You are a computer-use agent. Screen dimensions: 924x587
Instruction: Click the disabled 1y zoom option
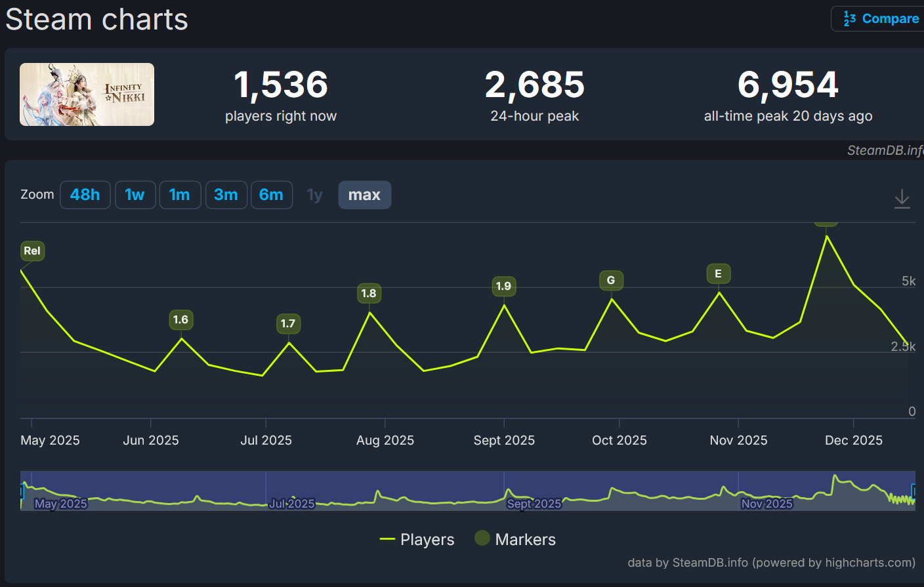point(315,195)
